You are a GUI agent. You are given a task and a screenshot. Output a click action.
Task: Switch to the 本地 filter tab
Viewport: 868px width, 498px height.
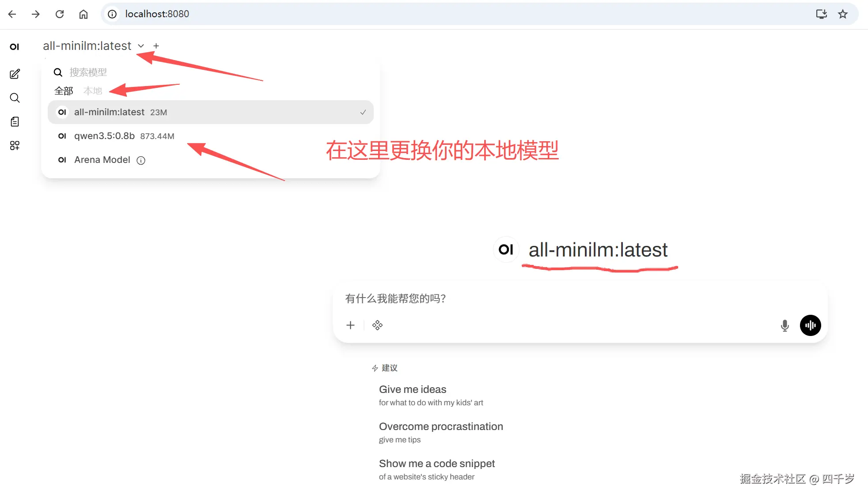[93, 91]
